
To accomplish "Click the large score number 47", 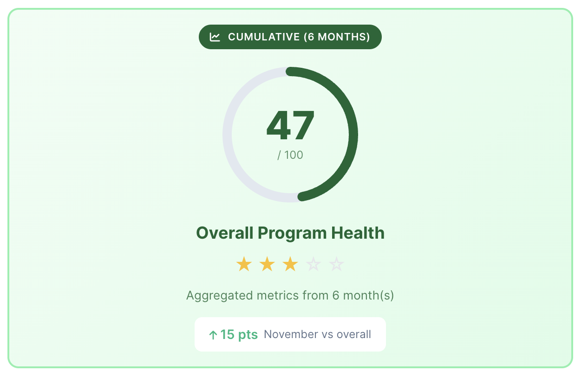I will 290,125.
